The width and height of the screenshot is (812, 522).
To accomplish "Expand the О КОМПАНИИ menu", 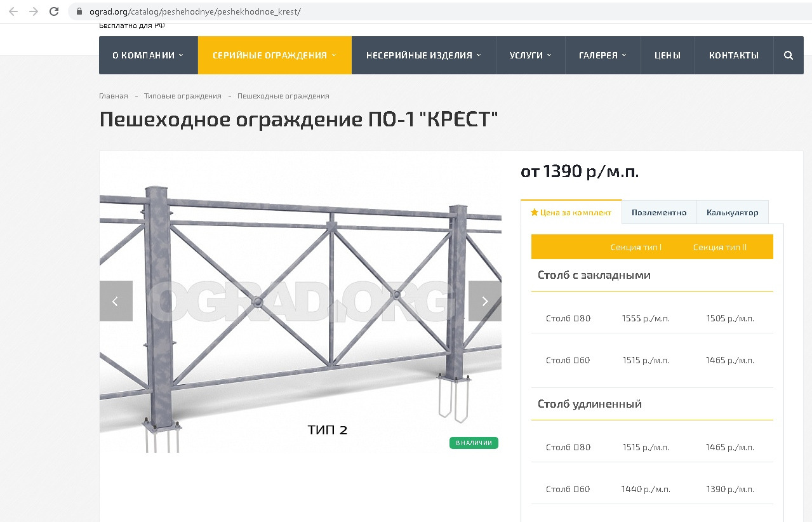I will (148, 55).
